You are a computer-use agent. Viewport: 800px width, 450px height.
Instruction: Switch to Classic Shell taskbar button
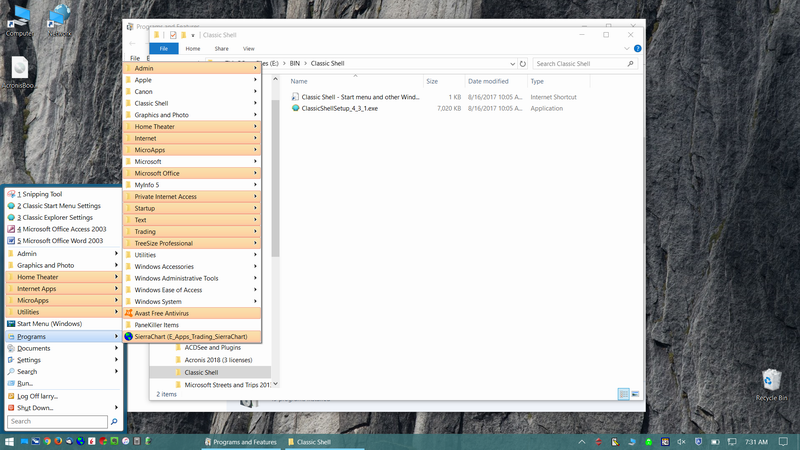click(322, 442)
